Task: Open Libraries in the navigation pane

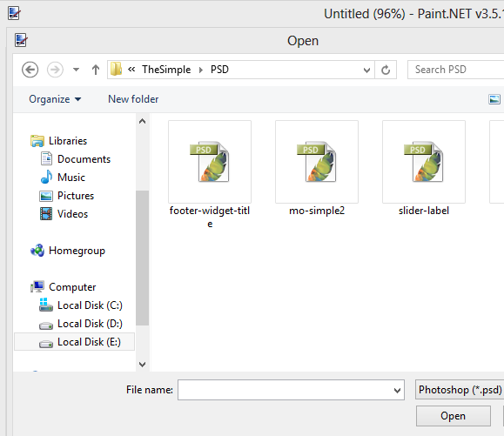Action: click(68, 141)
